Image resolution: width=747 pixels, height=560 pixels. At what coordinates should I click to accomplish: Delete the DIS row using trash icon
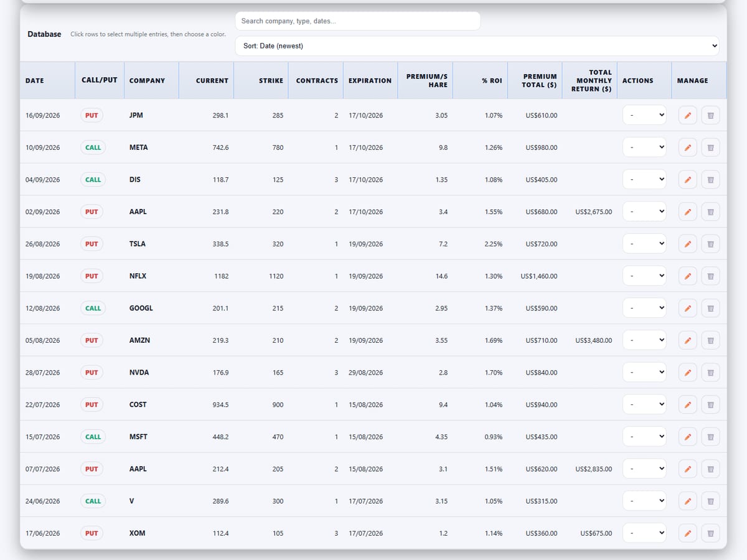click(x=710, y=180)
